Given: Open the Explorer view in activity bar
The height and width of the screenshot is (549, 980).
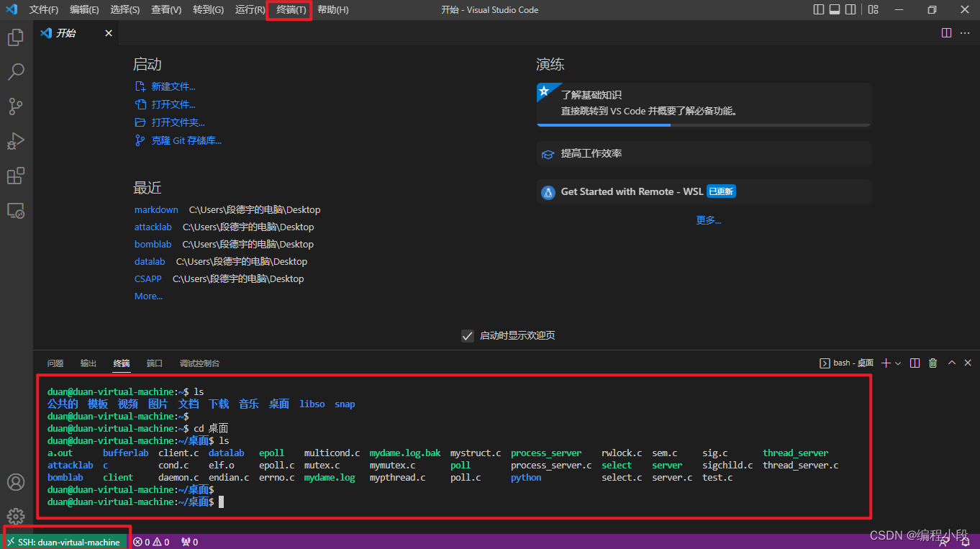Looking at the screenshot, I should click(16, 37).
